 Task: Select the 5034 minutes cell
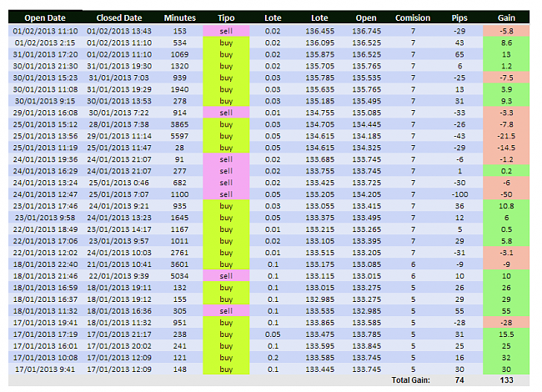pos(180,275)
